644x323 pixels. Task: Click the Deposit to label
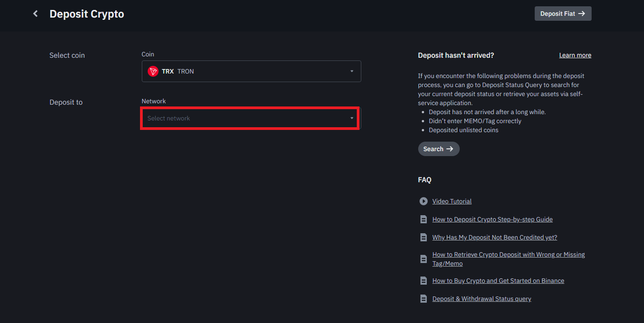coord(66,102)
